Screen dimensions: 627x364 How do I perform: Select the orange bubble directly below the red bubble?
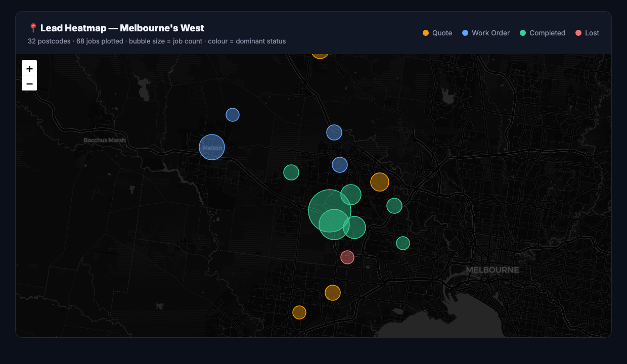click(x=333, y=293)
